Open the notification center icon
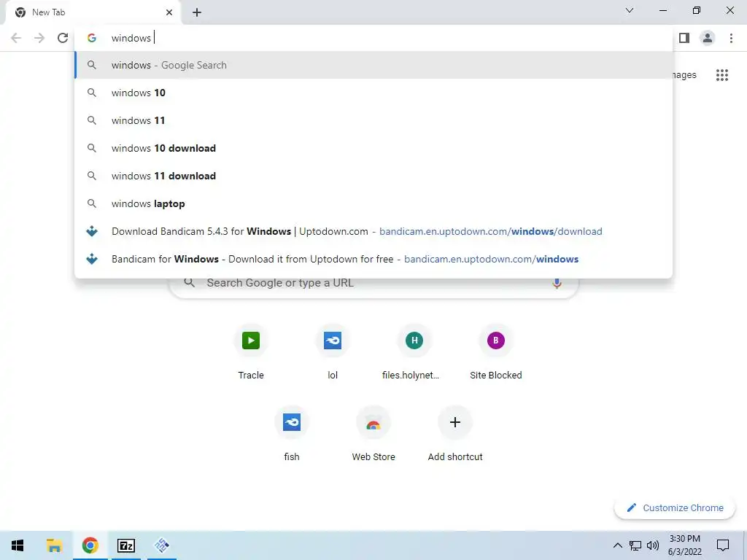 point(723,545)
